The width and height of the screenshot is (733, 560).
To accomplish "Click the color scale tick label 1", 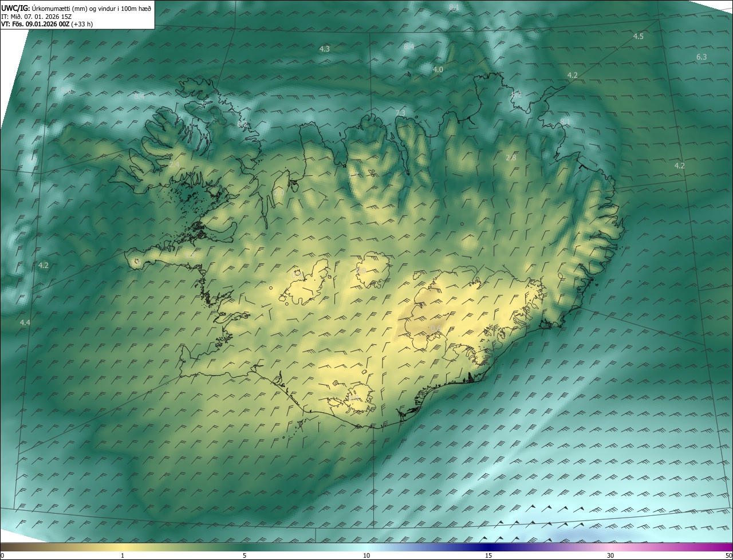I will point(123,555).
